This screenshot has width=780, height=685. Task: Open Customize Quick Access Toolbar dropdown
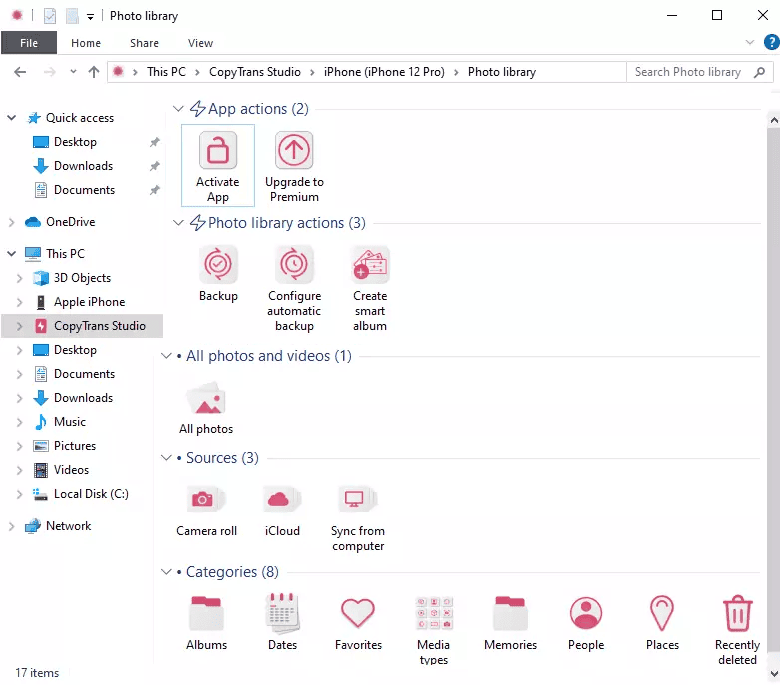pos(90,17)
